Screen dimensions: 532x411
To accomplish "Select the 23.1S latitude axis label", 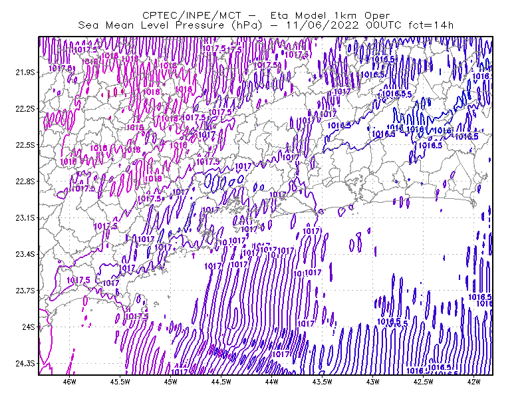I will [x=25, y=217].
